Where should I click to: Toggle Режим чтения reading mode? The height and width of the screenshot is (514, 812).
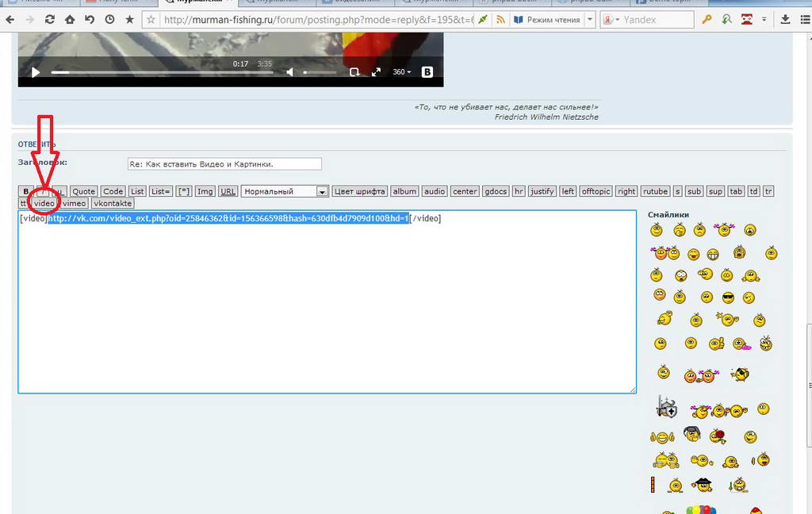coord(546,19)
